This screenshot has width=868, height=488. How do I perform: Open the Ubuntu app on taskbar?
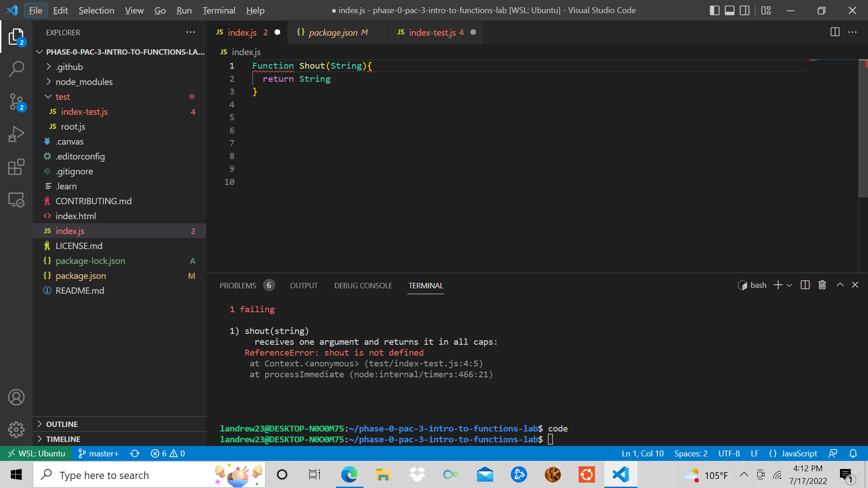[x=587, y=475]
